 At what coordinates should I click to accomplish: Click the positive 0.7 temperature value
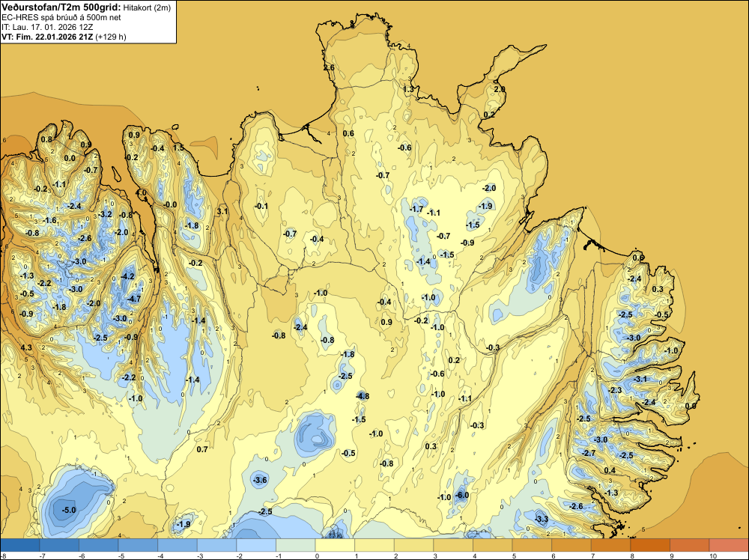pos(202,449)
